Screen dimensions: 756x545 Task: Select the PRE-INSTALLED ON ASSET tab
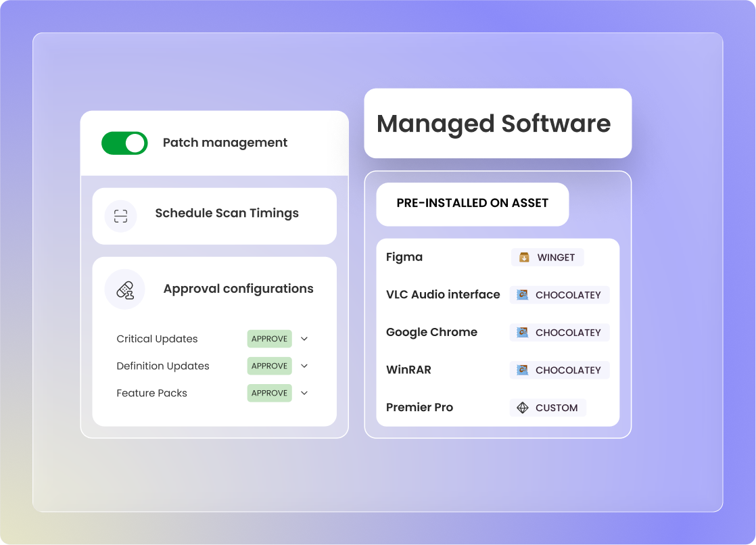tap(472, 204)
